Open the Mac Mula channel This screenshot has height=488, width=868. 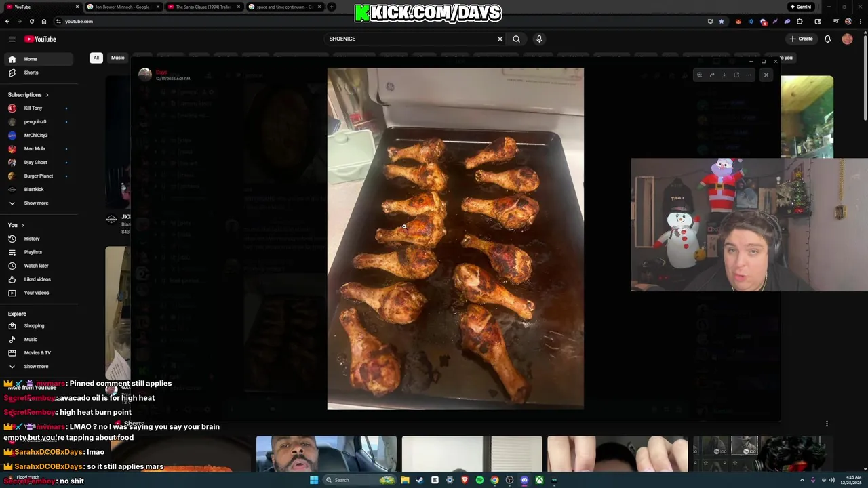point(39,149)
